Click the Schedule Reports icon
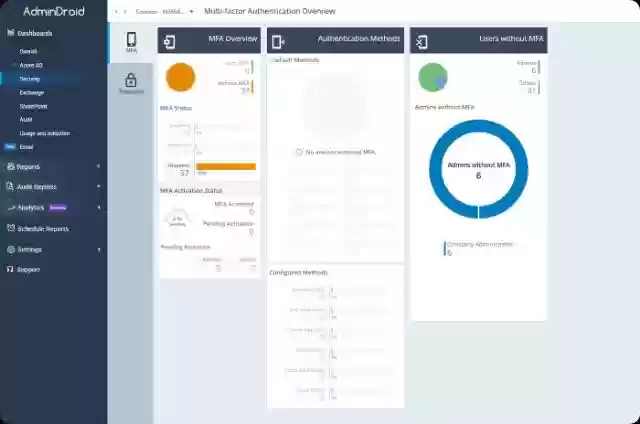 point(11,228)
